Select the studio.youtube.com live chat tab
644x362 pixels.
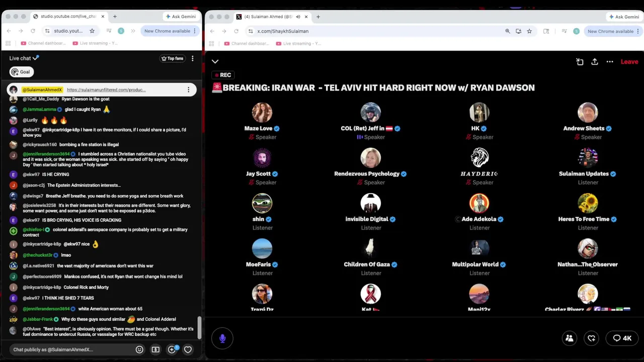tap(68, 17)
